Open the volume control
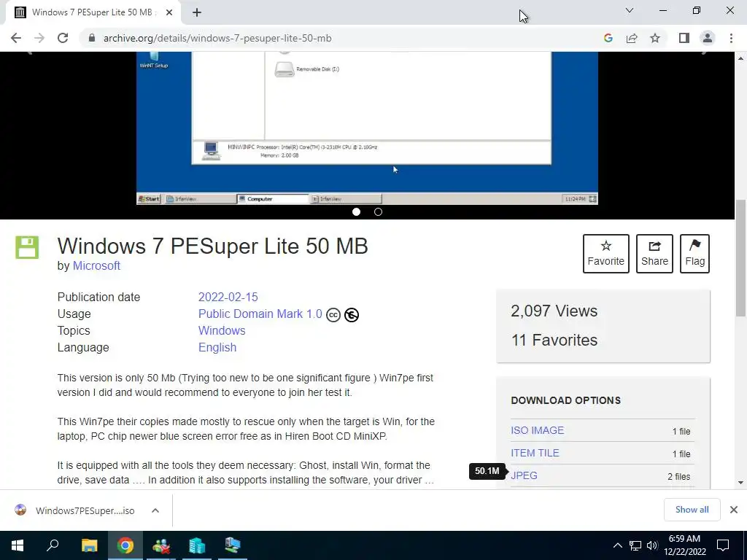The width and height of the screenshot is (747, 560). tap(652, 545)
